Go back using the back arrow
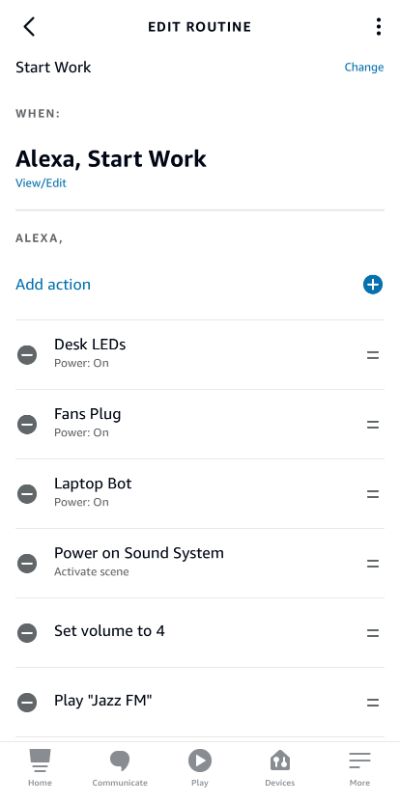This screenshot has width=400, height=803. click(x=29, y=27)
